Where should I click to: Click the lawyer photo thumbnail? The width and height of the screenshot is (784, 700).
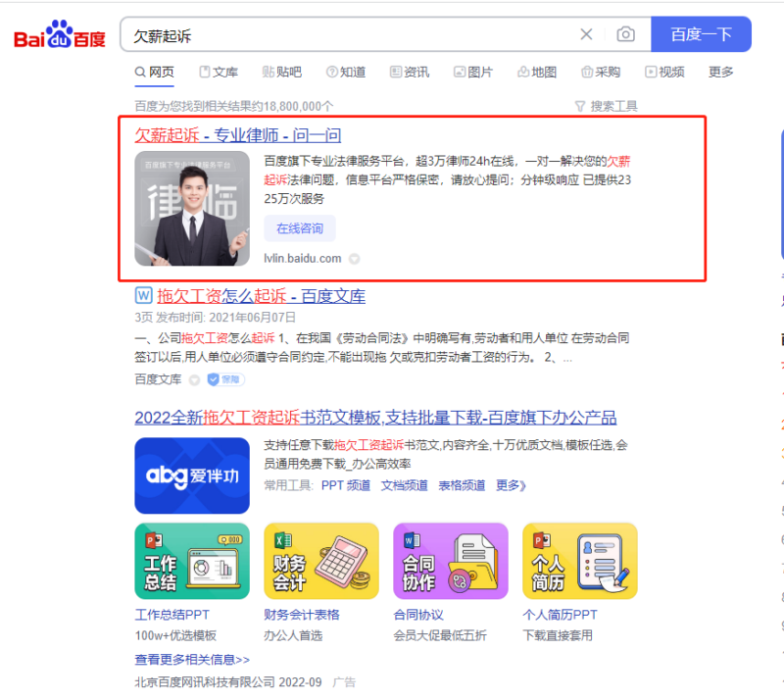pyautogui.click(x=192, y=209)
